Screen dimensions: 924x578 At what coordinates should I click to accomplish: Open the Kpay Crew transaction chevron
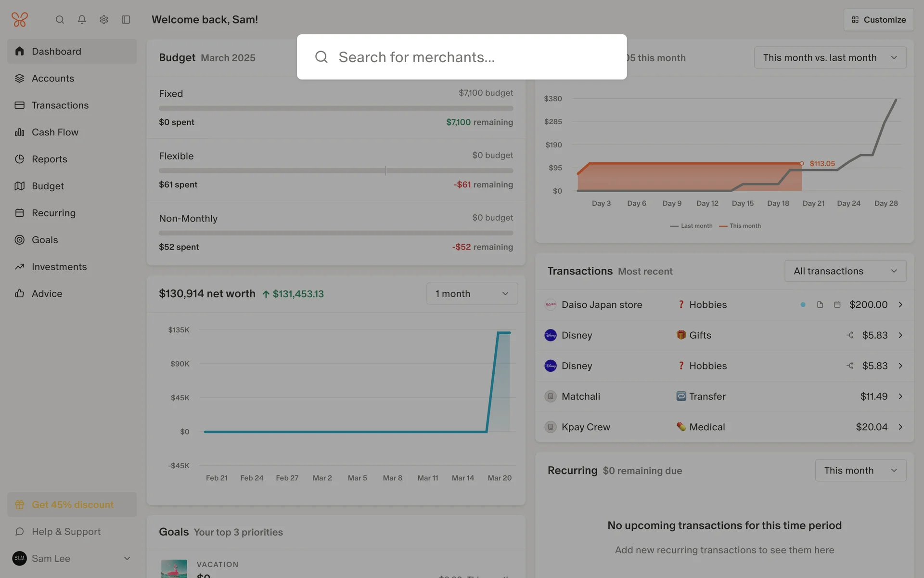900,427
